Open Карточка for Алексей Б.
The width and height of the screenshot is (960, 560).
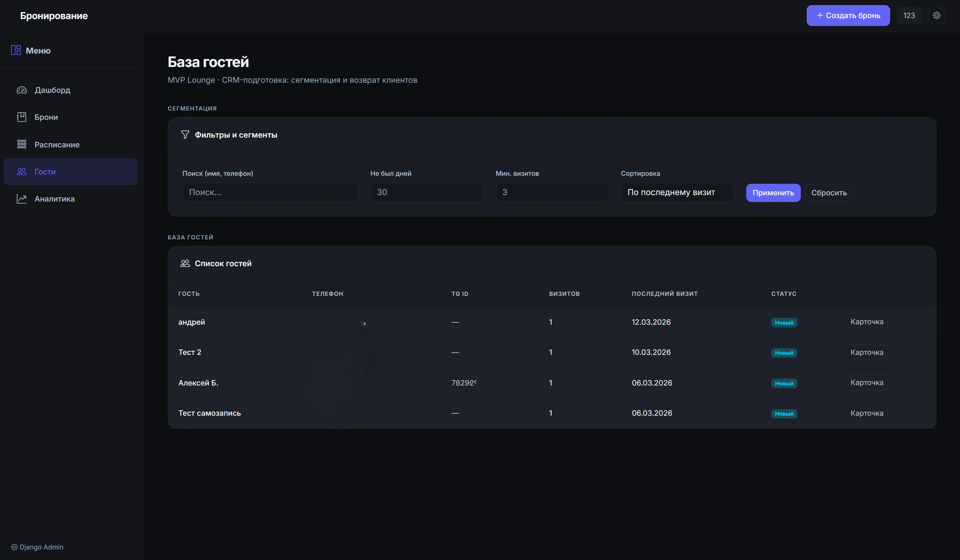(867, 382)
